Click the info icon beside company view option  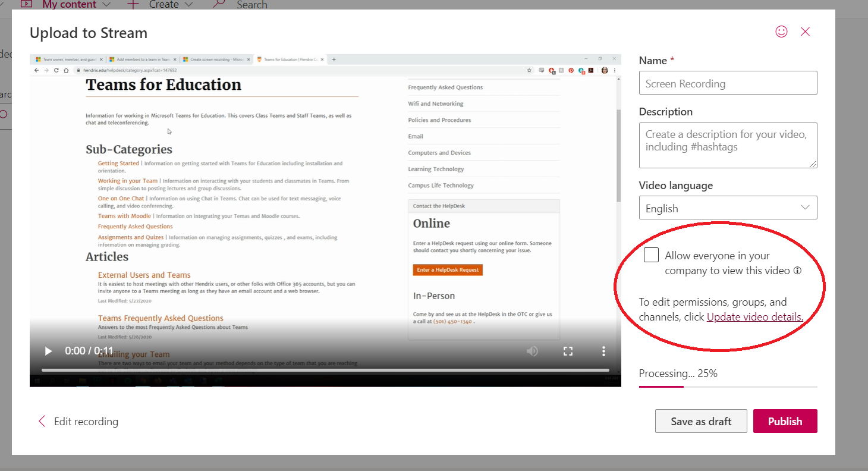pos(797,271)
